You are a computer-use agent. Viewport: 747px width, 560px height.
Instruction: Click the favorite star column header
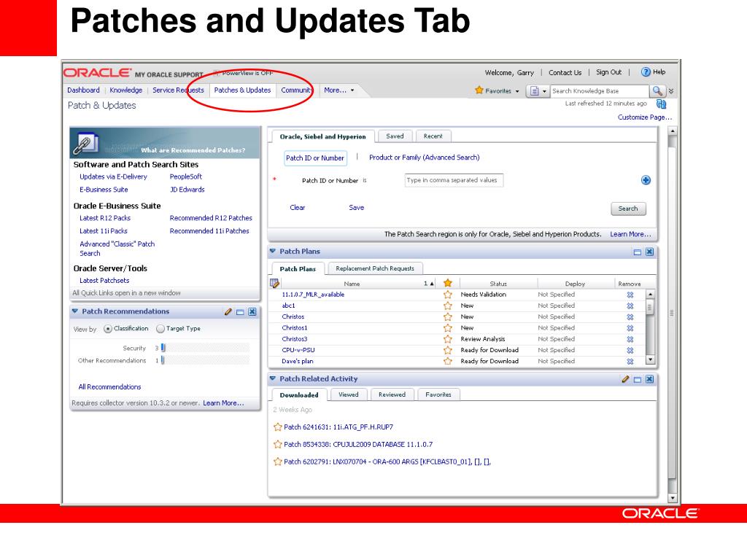pos(448,283)
